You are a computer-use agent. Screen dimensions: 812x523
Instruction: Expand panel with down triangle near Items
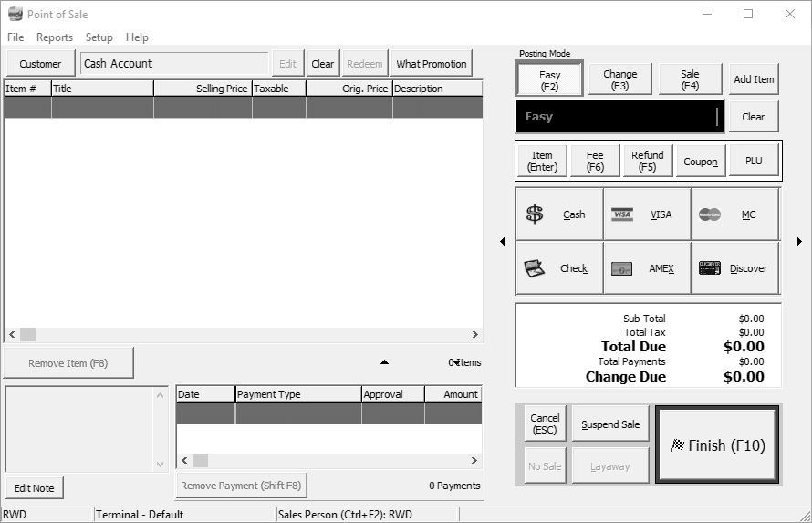(456, 362)
